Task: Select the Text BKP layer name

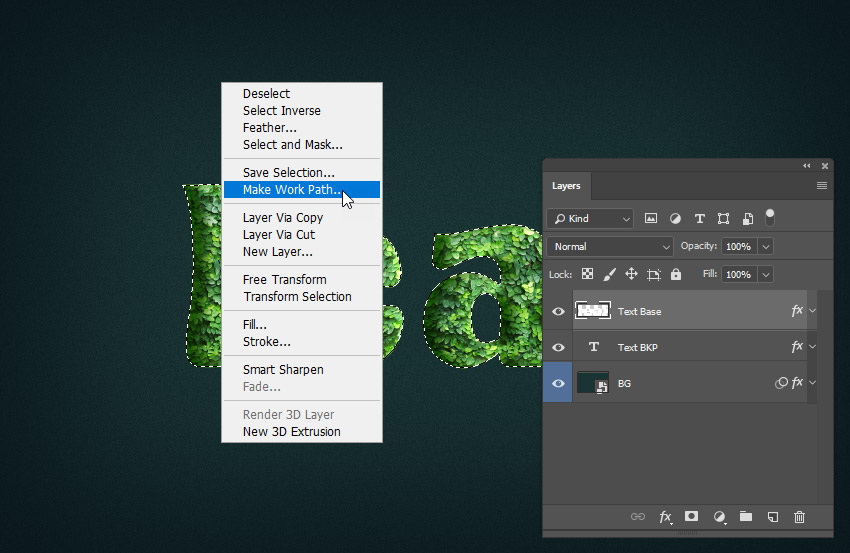Action: click(x=638, y=348)
